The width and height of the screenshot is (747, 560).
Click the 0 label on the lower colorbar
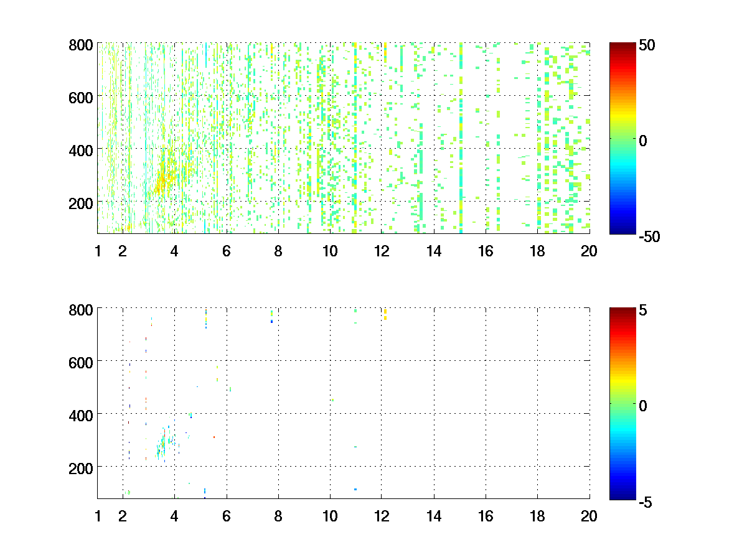(x=644, y=406)
